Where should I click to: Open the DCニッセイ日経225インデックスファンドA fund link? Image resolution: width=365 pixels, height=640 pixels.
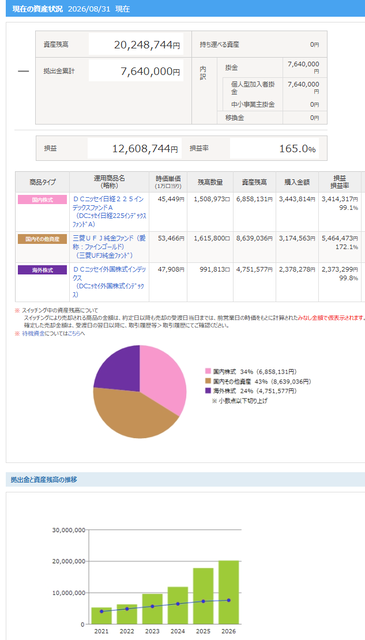109,211
